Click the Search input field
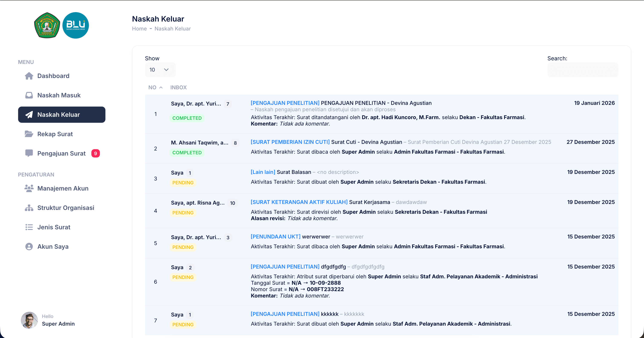This screenshot has width=644, height=338. 582,69
